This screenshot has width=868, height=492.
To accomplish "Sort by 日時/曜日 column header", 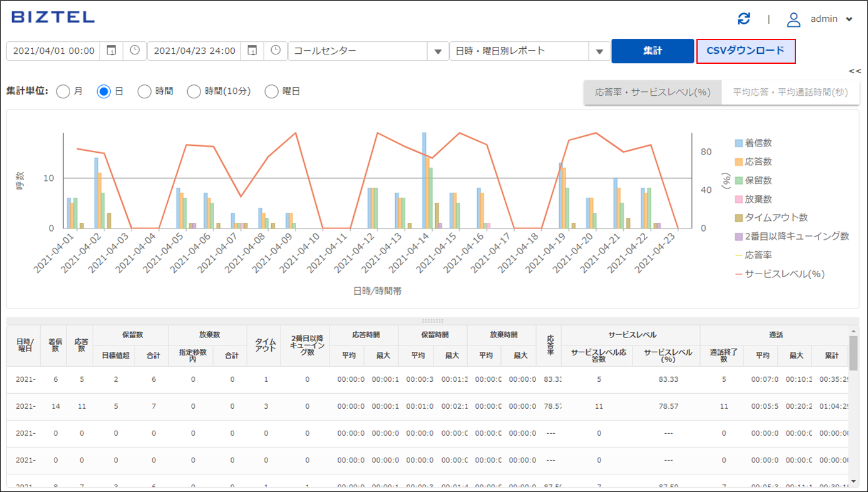I will (24, 346).
